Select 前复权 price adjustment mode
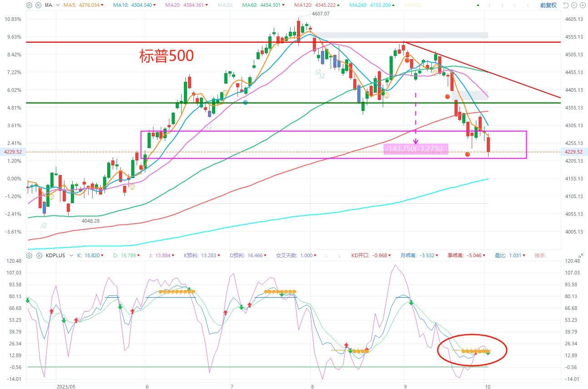The height and width of the screenshot is (389, 588). pyautogui.click(x=548, y=5)
